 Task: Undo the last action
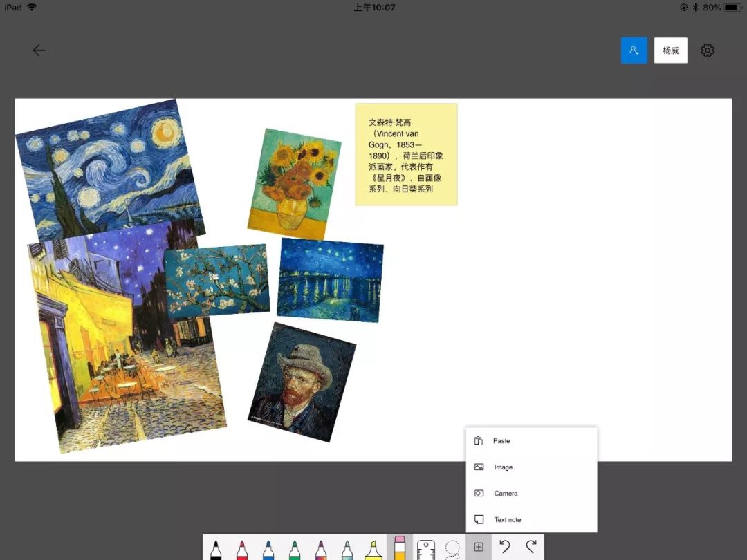coord(505,546)
